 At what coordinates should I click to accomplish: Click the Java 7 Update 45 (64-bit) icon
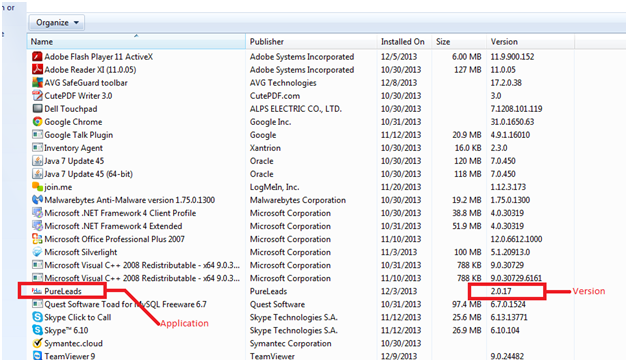(x=37, y=174)
